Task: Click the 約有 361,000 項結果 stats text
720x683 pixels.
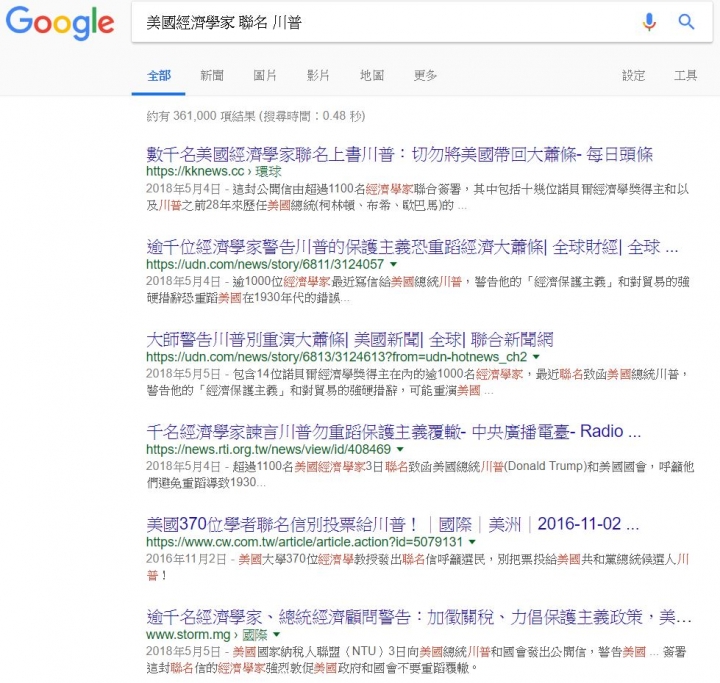Action: 255,116
